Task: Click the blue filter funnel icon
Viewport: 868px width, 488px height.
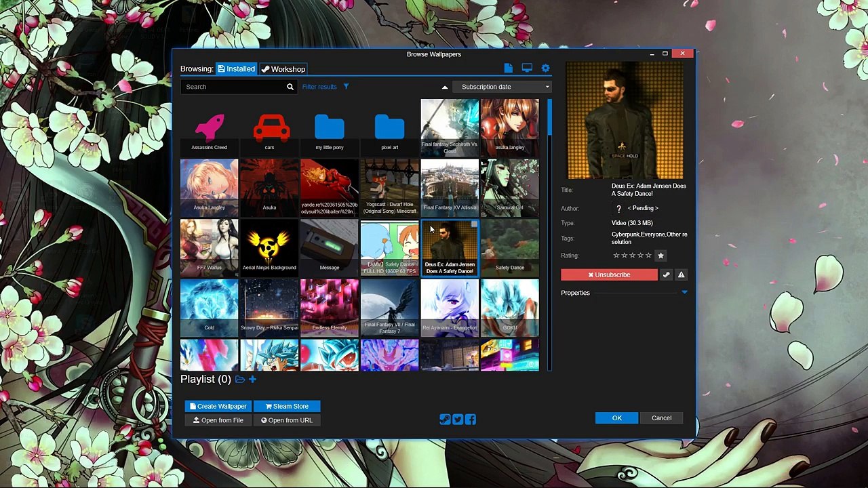Action: 346,87
